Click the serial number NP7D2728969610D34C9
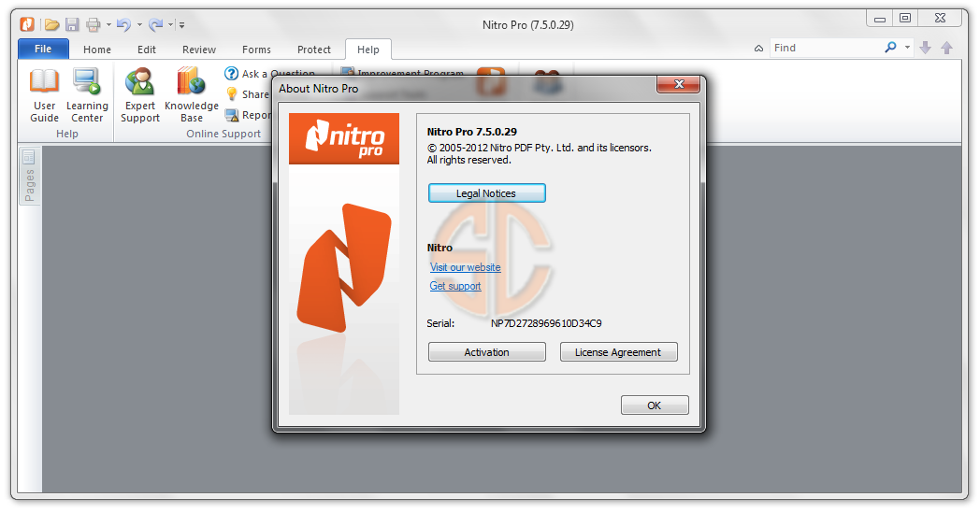980x512 pixels. (x=546, y=323)
